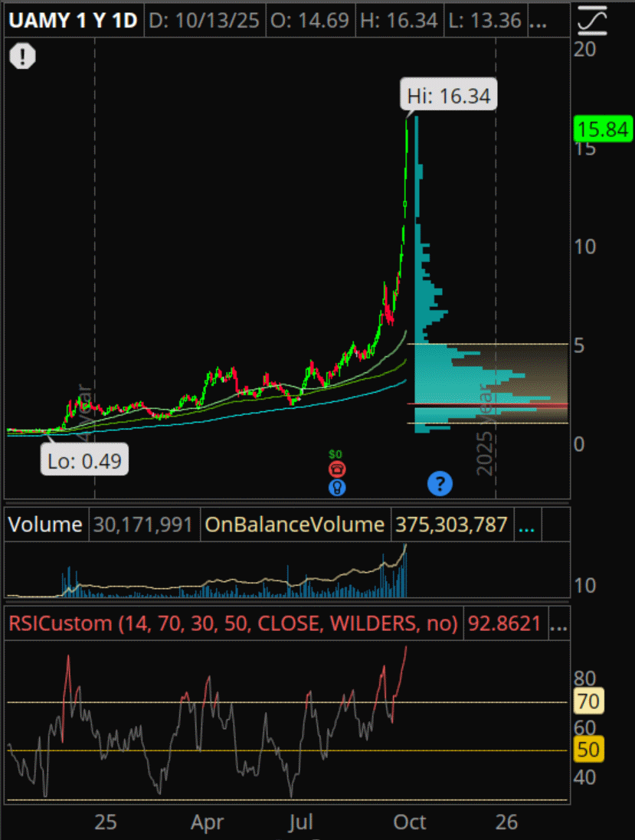This screenshot has width=635, height=840.
Task: Open the chart drawing tool icon top right
Action: pyautogui.click(x=592, y=21)
